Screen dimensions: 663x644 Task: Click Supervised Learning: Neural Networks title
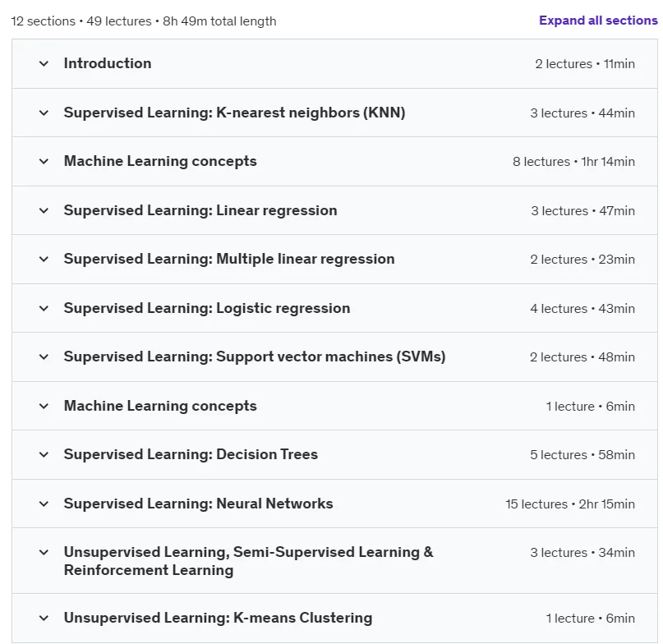(198, 504)
